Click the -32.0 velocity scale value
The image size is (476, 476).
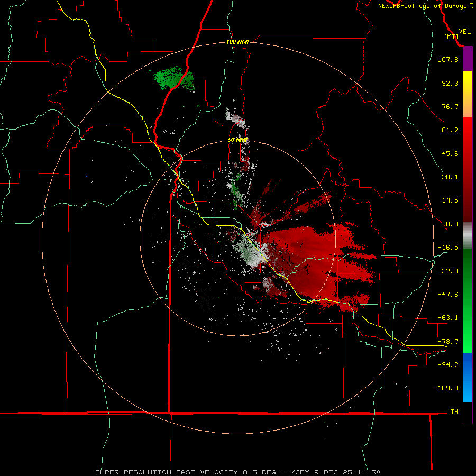click(448, 271)
